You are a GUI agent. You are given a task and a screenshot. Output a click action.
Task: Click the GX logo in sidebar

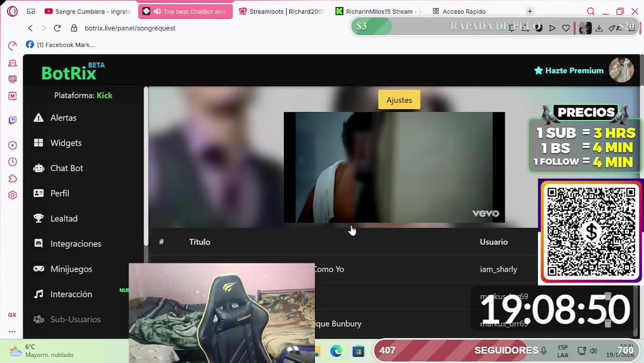(13, 315)
